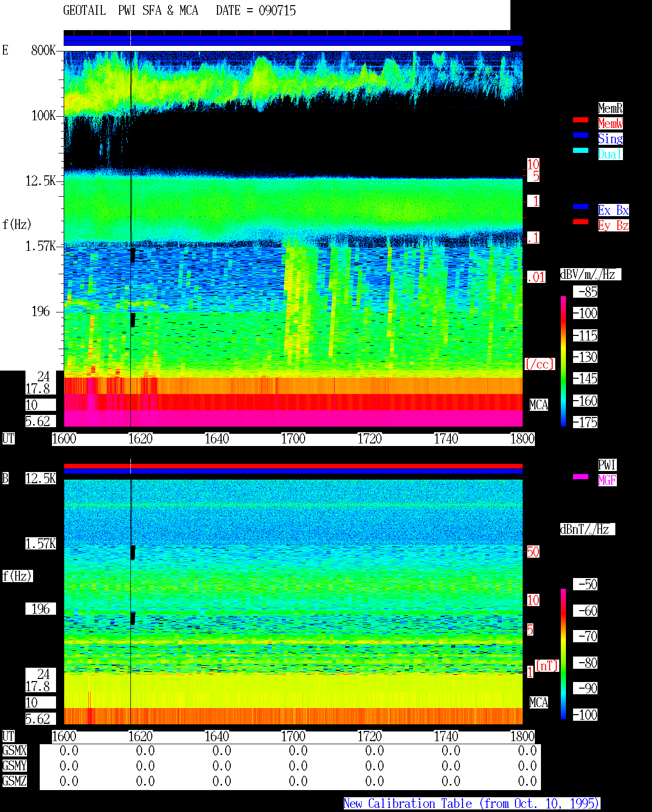Click the New Calibration Table link

(472, 804)
